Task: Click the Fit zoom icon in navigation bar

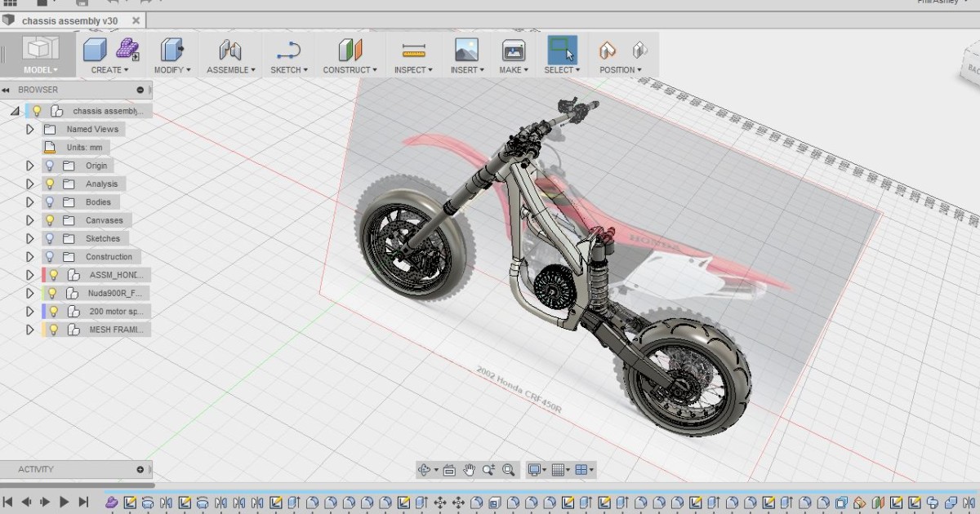Action: pyautogui.click(x=509, y=469)
